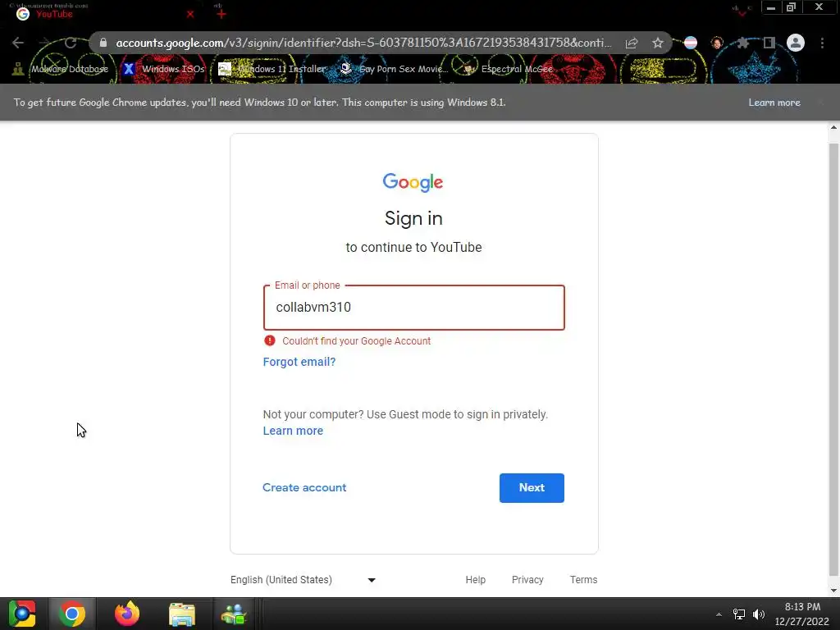Click the Chrome taskbar icon
The width and height of the screenshot is (840, 630).
point(72,614)
